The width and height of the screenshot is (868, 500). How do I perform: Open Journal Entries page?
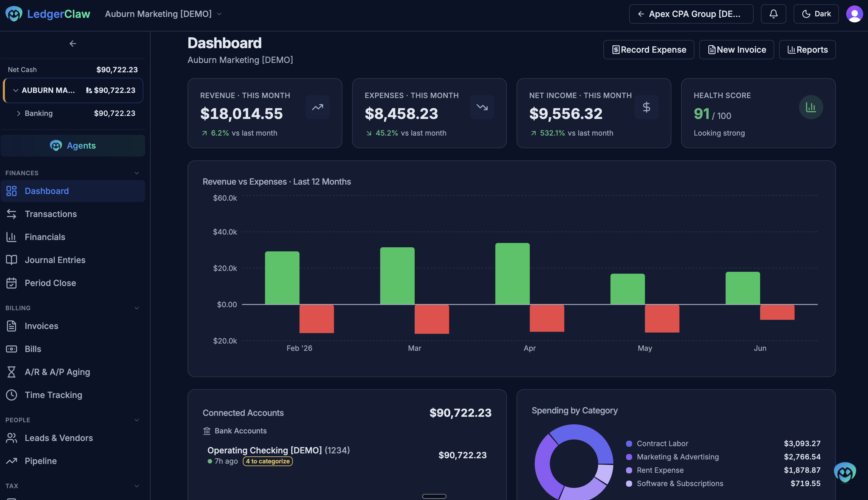[x=73, y=260]
